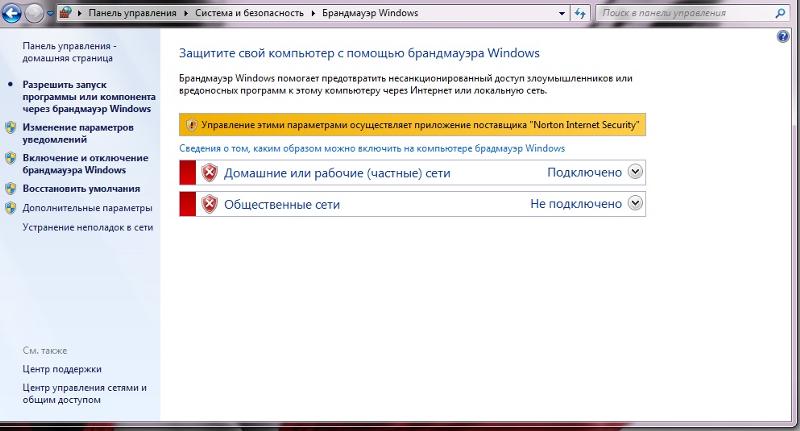Screen dimensions: 800x431
Task: Open the Брандмауэр Windows breadcrumb
Action: click(x=370, y=13)
